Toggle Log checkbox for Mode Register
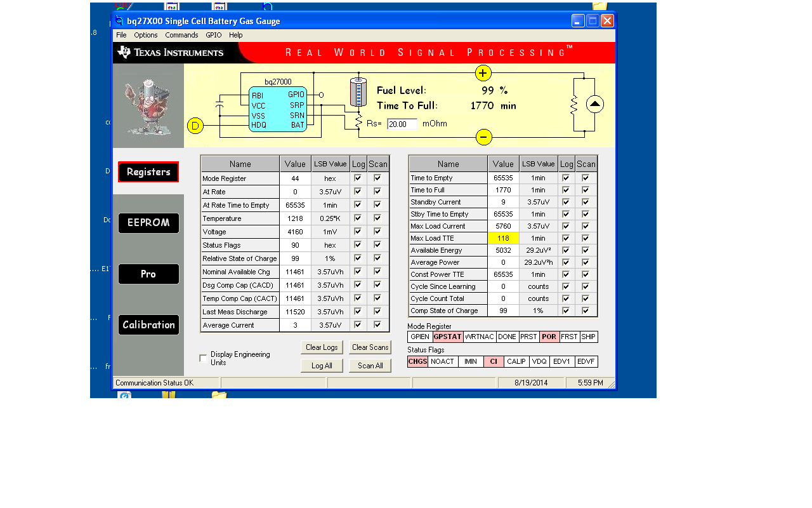Screen dimensions: 812x508 coord(358,178)
